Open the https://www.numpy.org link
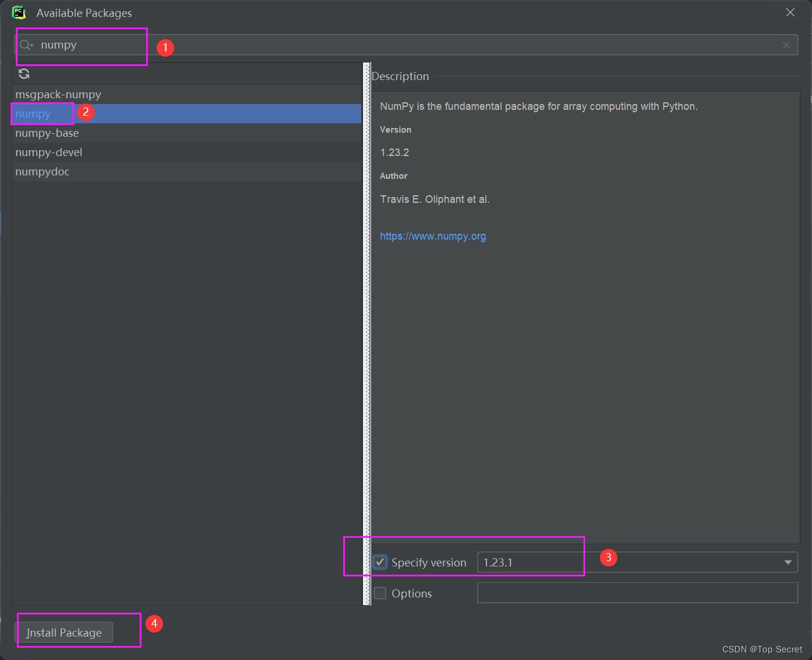The width and height of the screenshot is (812, 660). pyautogui.click(x=433, y=236)
